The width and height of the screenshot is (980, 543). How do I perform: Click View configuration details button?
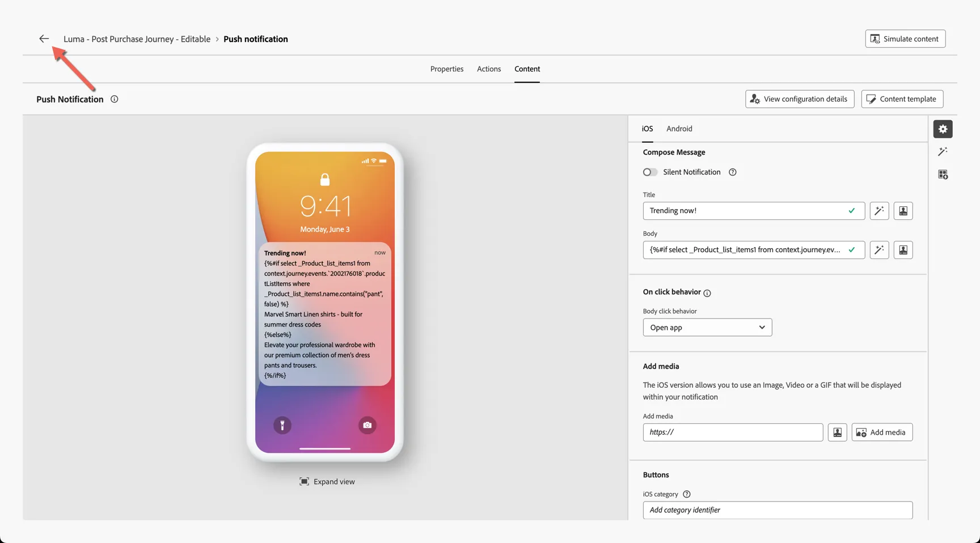[x=800, y=99]
